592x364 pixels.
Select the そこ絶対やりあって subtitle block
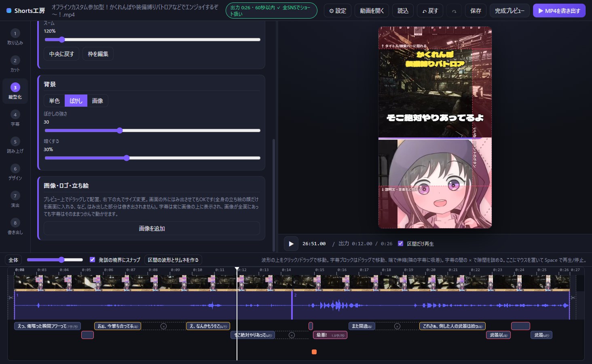coord(253,335)
